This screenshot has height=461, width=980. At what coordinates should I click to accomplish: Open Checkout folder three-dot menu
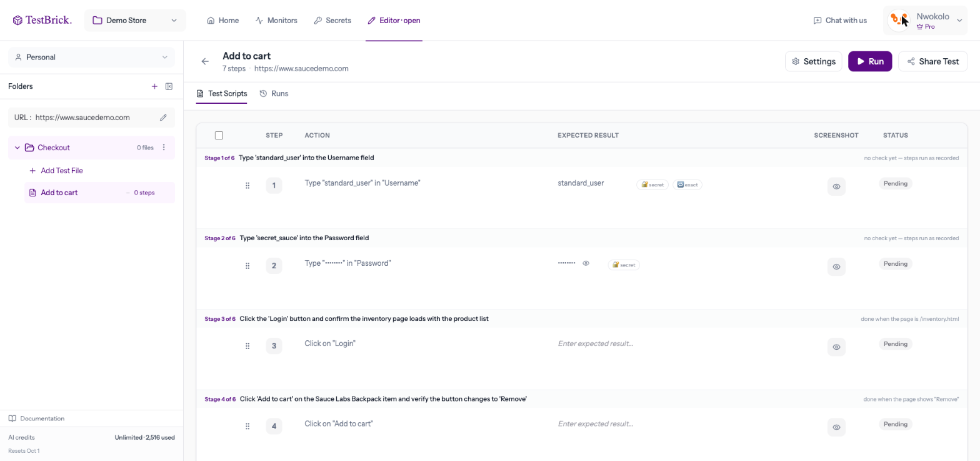pyautogui.click(x=164, y=148)
